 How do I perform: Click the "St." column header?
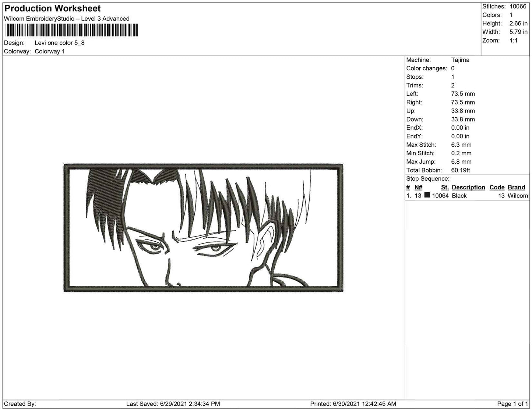tap(445, 187)
